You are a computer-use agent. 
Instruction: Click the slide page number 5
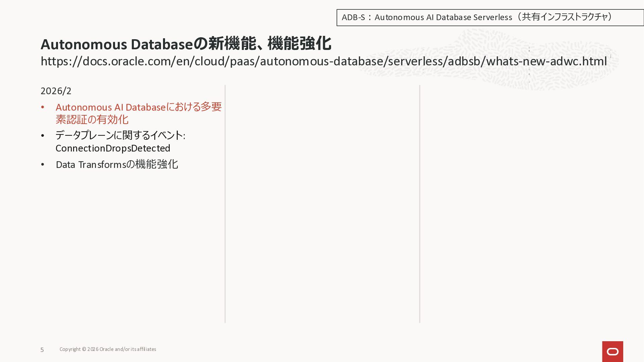point(42,350)
